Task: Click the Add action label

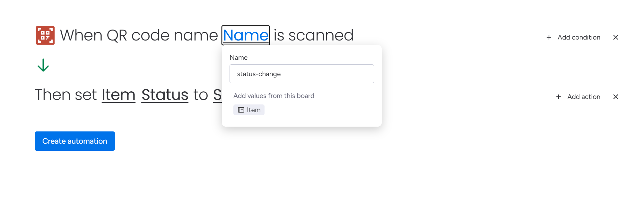Action: pos(584,97)
